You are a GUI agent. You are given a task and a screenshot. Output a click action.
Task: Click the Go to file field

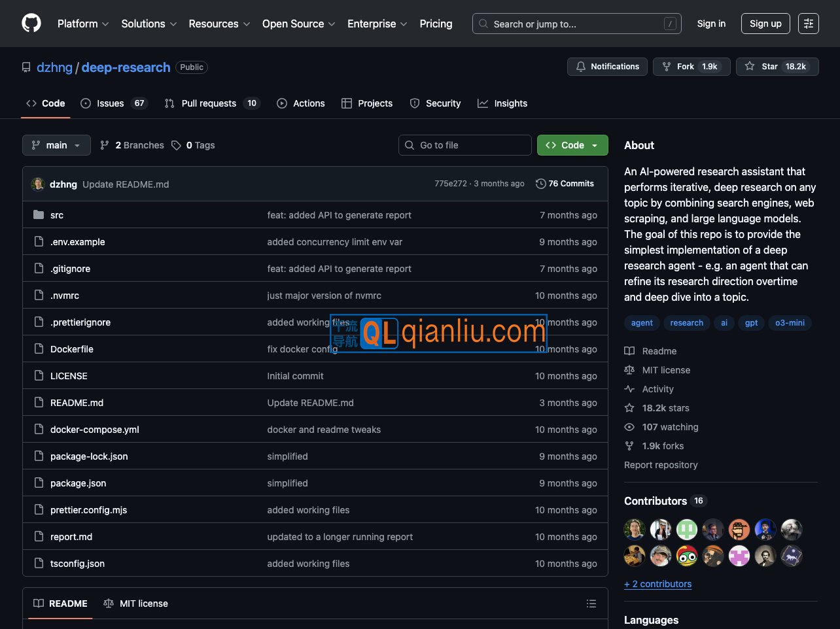coord(464,145)
